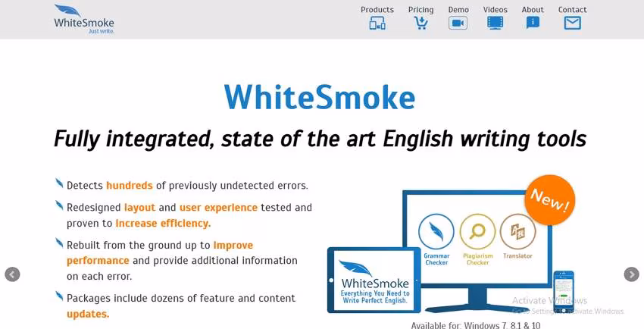Click the 'hundreds' highlighted word
Image resolution: width=644 pixels, height=329 pixels.
(x=130, y=186)
